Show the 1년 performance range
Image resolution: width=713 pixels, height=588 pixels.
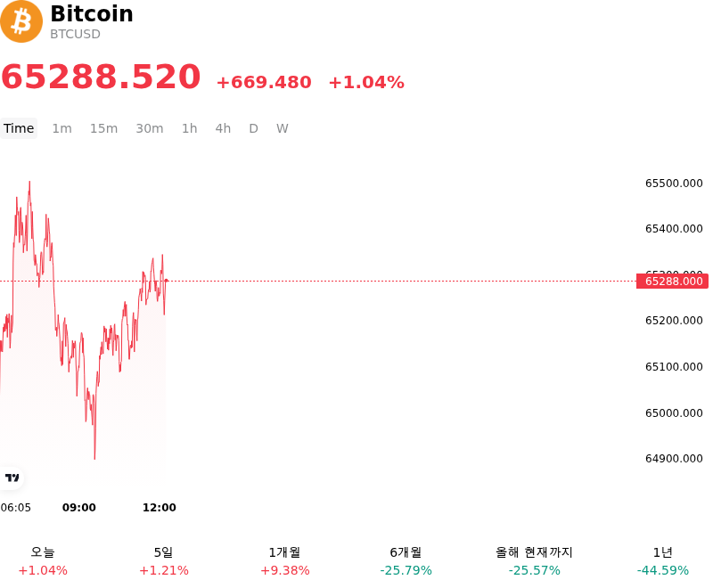[x=662, y=561]
